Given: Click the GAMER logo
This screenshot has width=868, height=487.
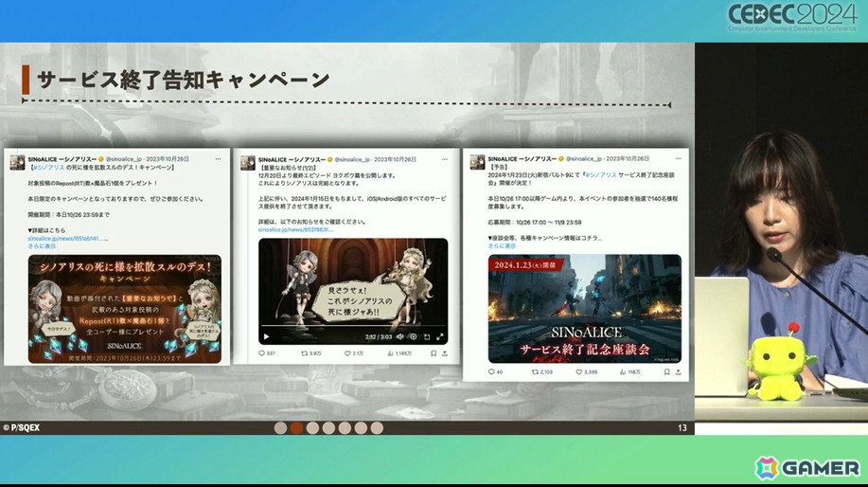Looking at the screenshot, I should point(806,468).
